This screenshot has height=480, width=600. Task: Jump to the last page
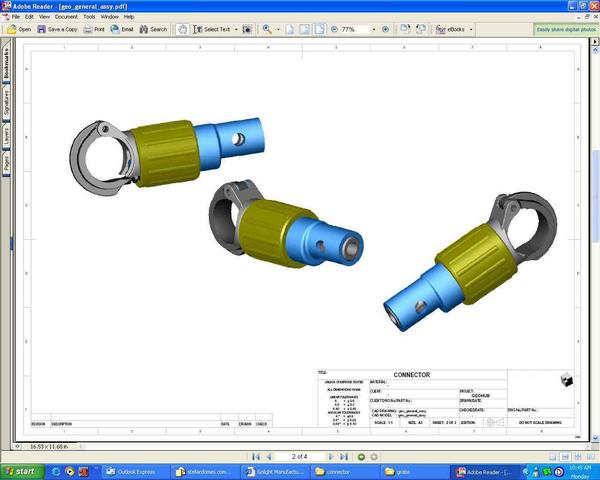(344, 457)
